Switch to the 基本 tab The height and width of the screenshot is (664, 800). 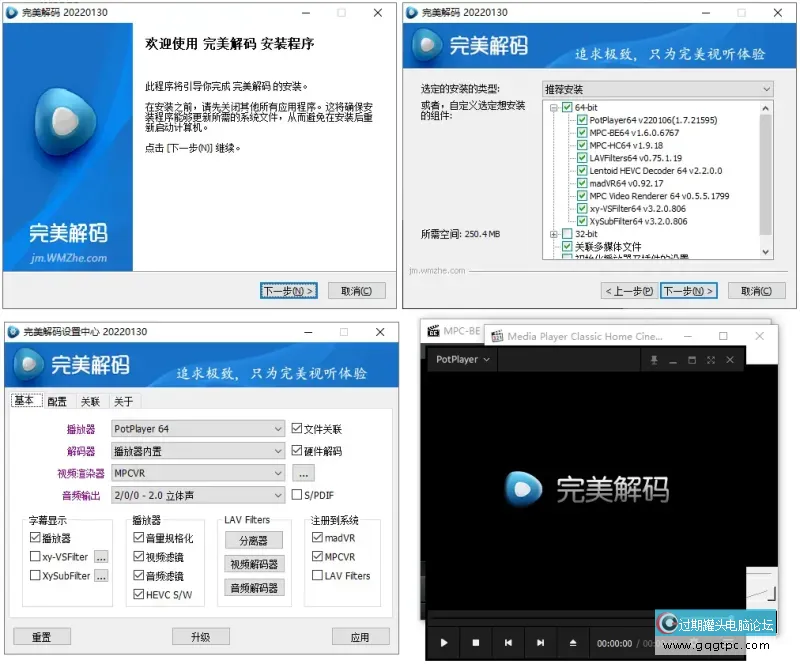pyautogui.click(x=27, y=401)
